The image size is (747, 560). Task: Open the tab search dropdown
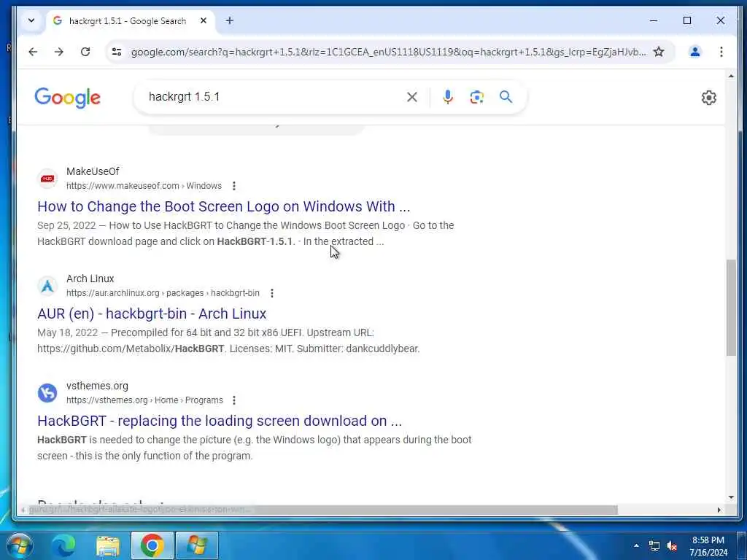click(31, 20)
